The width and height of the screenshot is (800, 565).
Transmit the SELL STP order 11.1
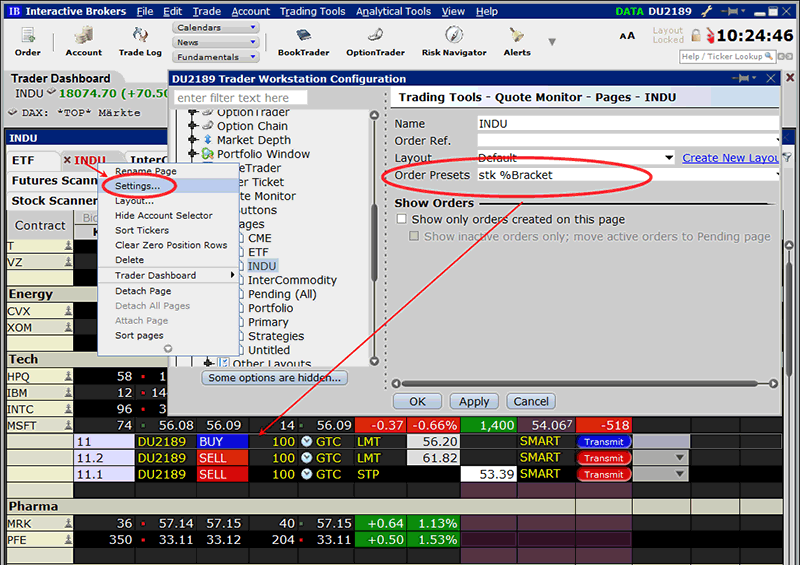[604, 474]
